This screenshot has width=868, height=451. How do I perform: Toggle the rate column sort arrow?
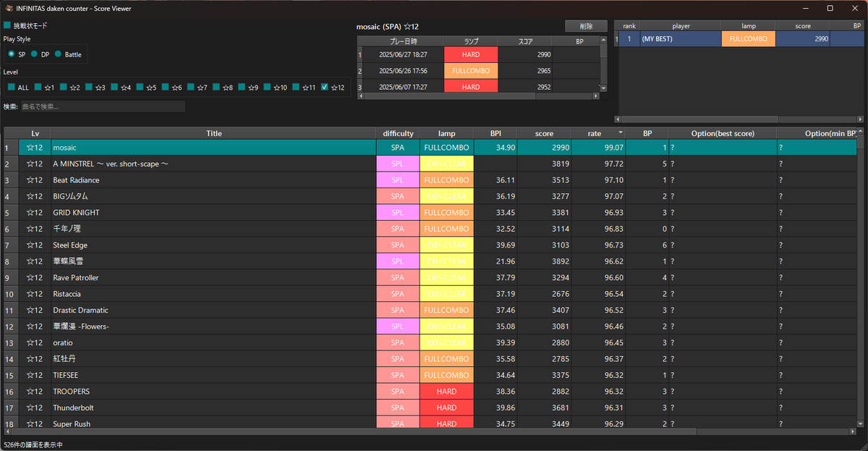[x=620, y=133]
